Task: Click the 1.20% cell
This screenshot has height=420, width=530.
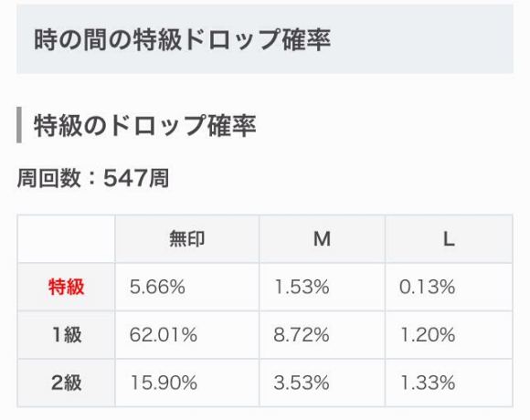Action: [449, 335]
